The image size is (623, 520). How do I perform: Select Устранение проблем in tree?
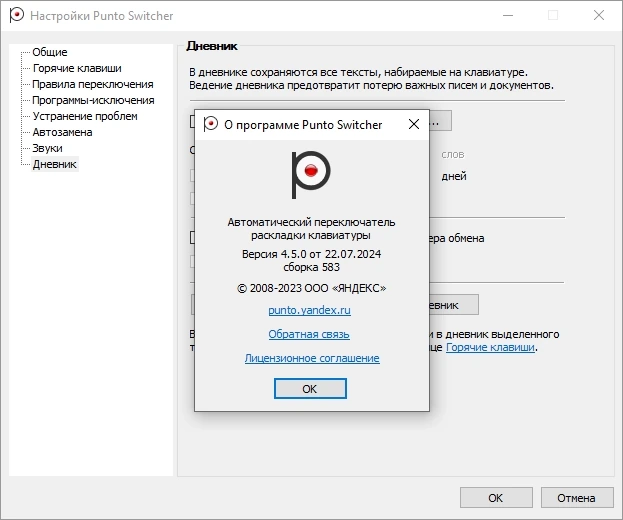[85, 116]
